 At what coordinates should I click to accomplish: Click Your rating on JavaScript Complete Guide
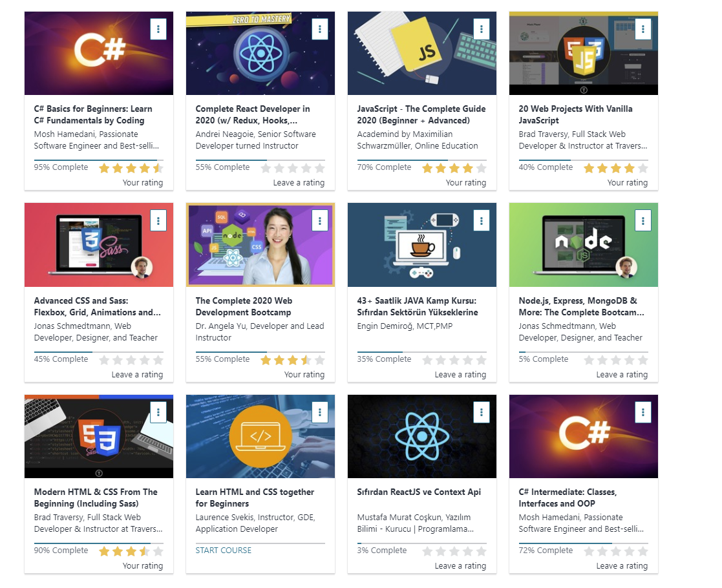click(466, 183)
